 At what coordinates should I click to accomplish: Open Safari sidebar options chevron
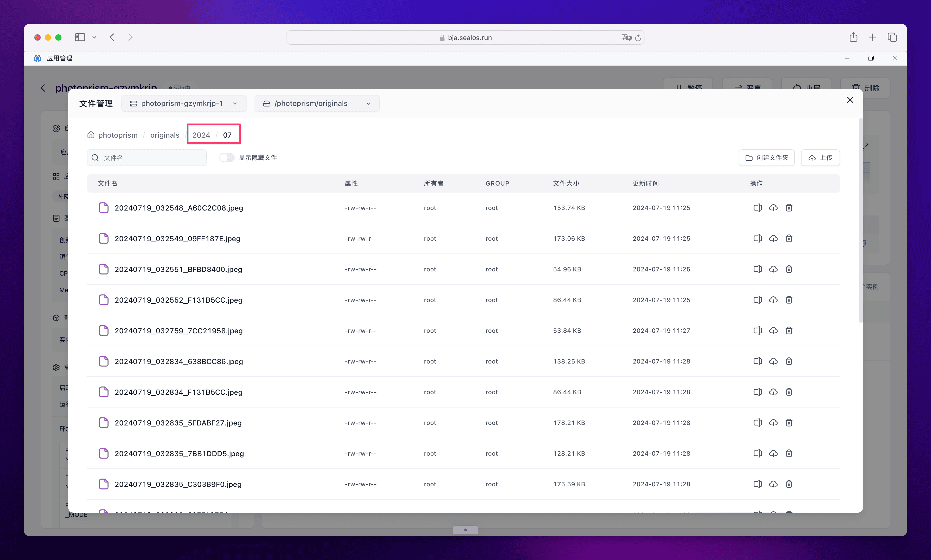click(x=94, y=37)
